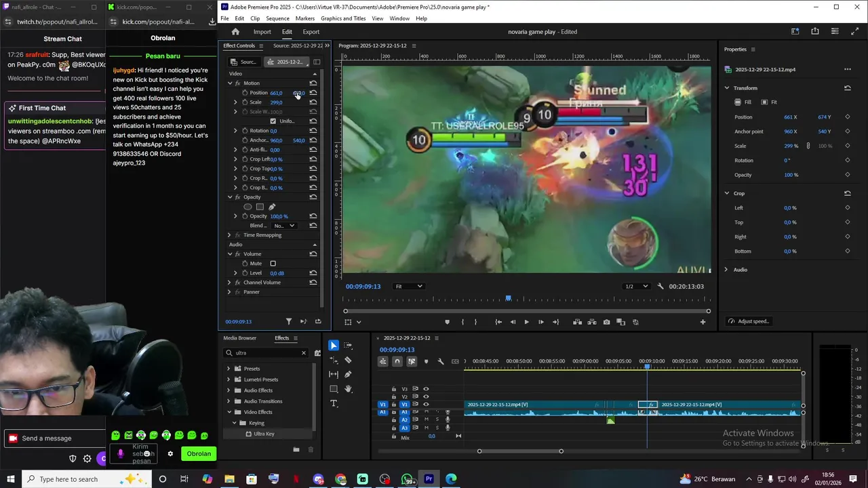Viewport: 868px width, 488px height.
Task: Reset the Position parameter in Effect Controls
Action: [313, 93]
